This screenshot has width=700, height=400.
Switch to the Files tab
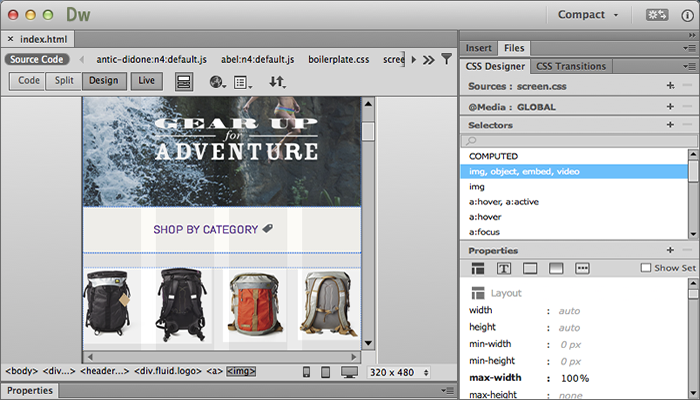514,48
